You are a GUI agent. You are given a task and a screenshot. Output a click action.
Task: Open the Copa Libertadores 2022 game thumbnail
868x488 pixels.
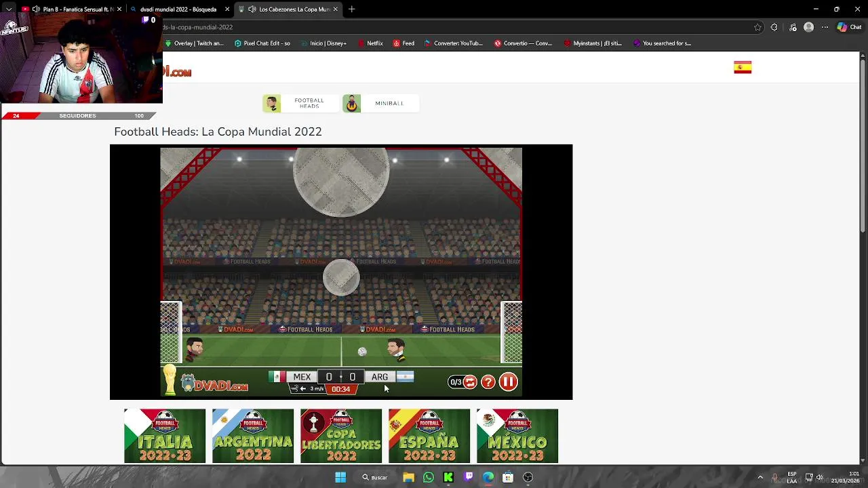[341, 436]
